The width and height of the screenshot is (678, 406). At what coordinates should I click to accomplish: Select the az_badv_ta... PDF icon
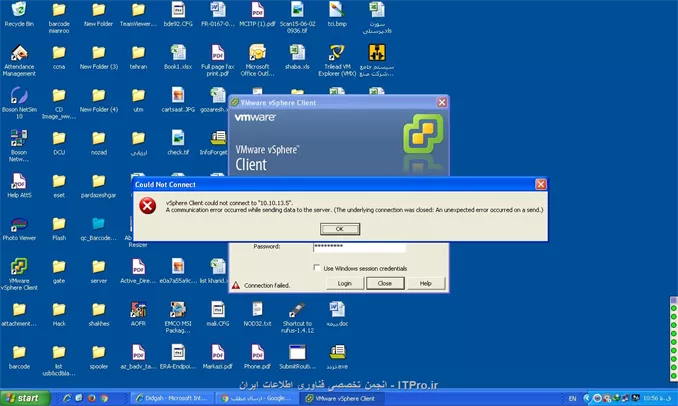138,357
